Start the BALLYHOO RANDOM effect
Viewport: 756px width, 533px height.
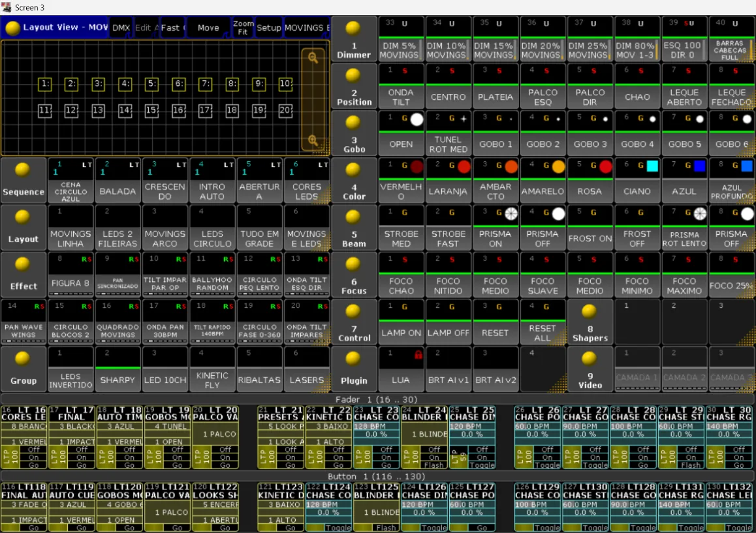(212, 275)
